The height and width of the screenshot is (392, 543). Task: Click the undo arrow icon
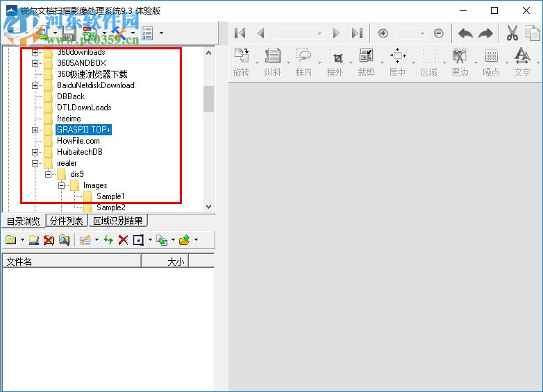pos(465,33)
